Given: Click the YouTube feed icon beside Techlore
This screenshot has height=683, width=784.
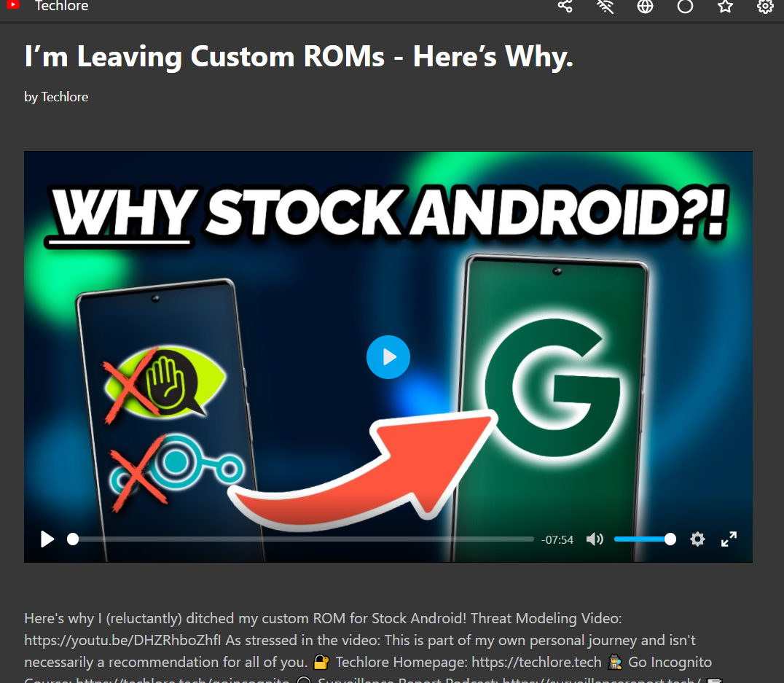Looking at the screenshot, I should [13, 5].
